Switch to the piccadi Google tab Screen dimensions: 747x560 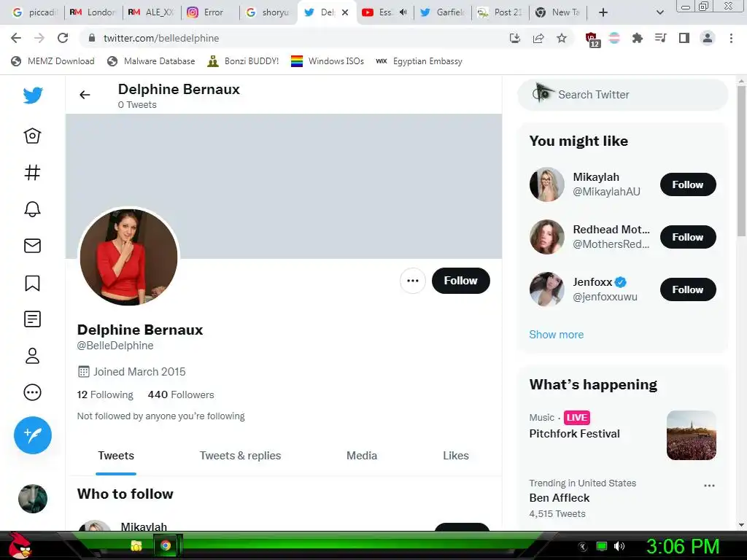(34, 12)
